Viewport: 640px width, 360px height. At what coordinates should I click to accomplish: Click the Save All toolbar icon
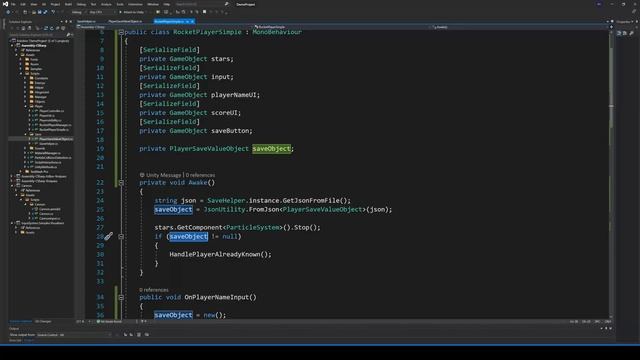[45, 12]
